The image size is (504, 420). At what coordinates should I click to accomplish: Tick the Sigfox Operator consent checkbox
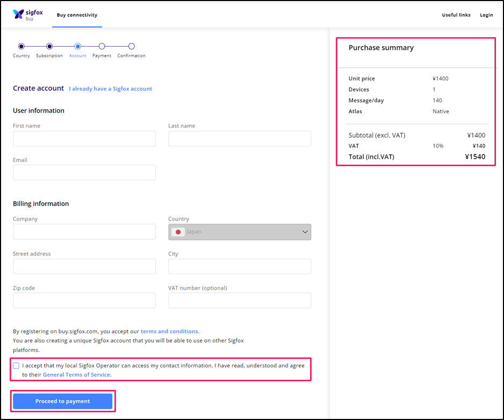click(16, 366)
